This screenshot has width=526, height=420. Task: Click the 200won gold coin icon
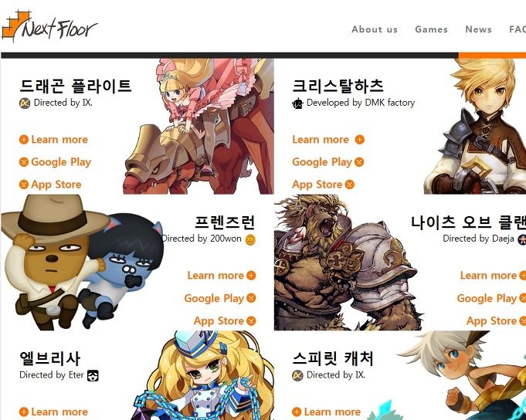tap(250, 239)
